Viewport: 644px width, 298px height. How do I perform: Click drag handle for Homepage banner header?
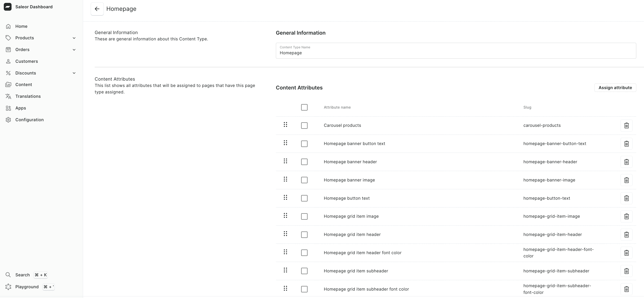click(285, 161)
